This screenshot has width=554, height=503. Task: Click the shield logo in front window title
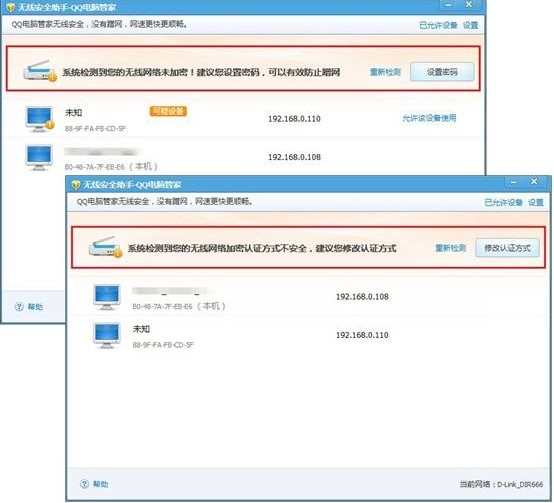pyautogui.click(x=76, y=185)
